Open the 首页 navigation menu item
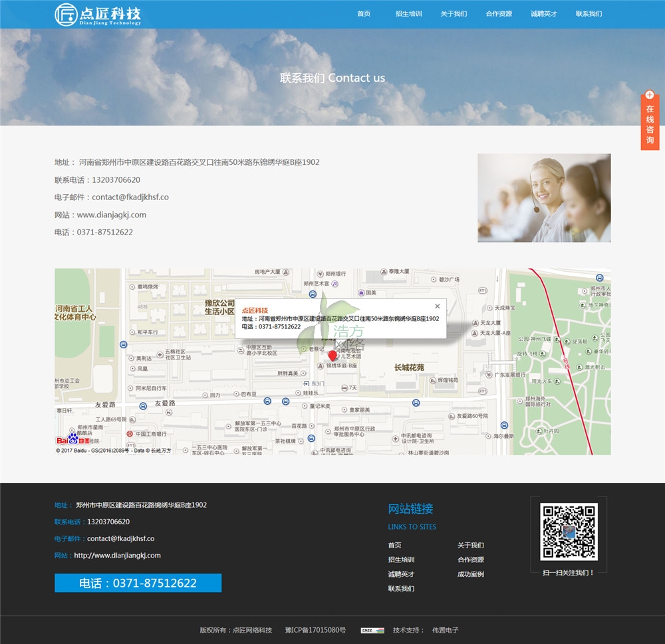This screenshot has height=644, width=665. pos(364,14)
